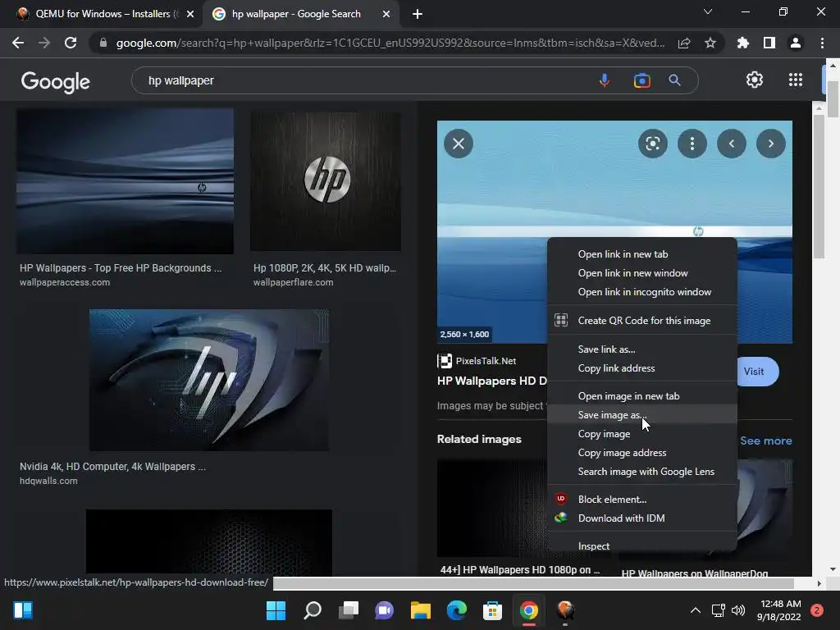Image resolution: width=840 pixels, height=630 pixels.
Task: Reload the current page
Action: point(71,43)
